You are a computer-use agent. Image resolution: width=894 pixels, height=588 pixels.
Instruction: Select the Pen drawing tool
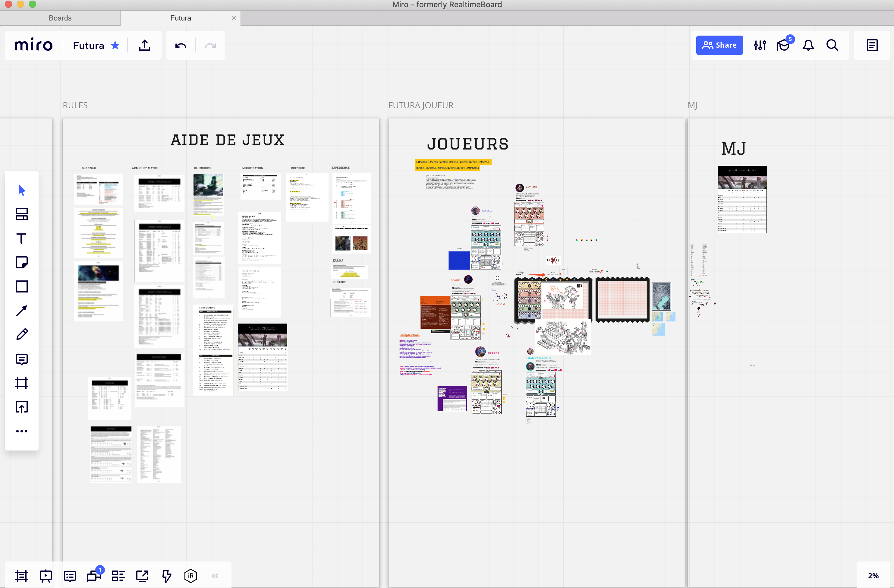[x=21, y=334]
